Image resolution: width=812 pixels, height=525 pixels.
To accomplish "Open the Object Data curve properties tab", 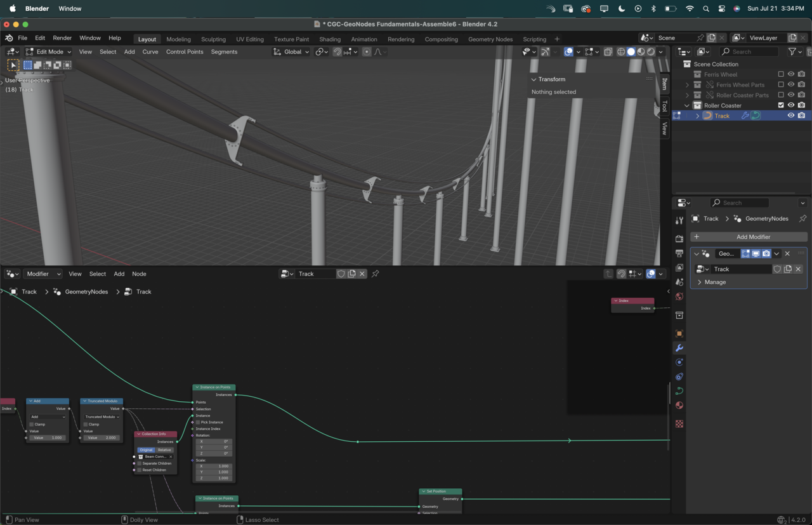I will pyautogui.click(x=679, y=390).
